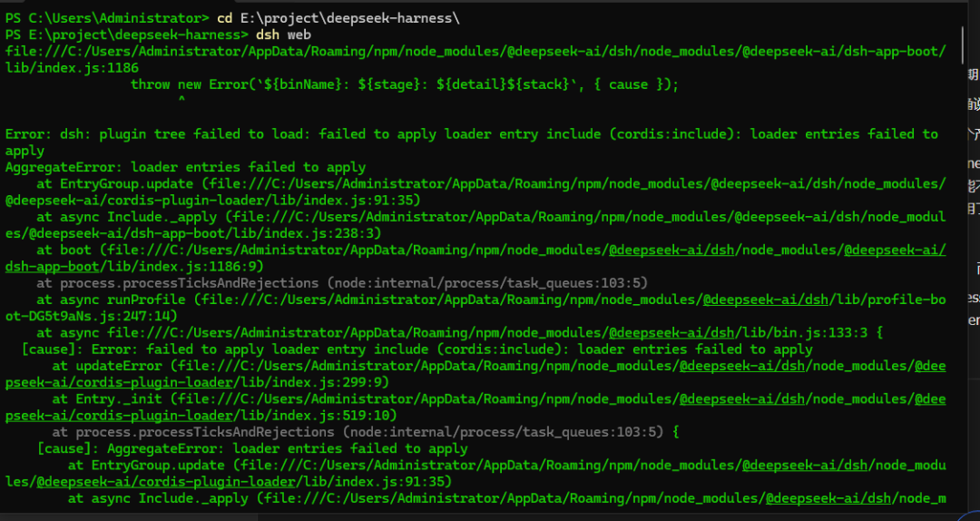The image size is (980, 521).
Task: Open 'dsh-app-boot' link before lib/index.js:1186:9
Action: (52, 266)
